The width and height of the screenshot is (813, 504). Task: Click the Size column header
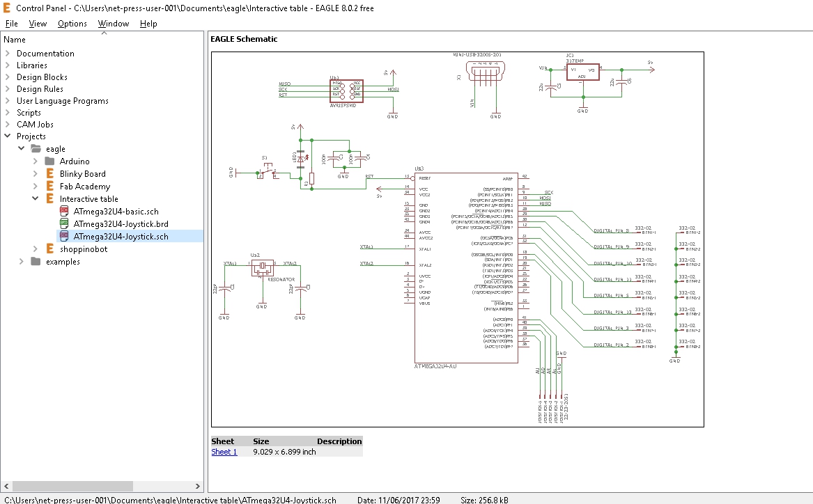tap(261, 441)
